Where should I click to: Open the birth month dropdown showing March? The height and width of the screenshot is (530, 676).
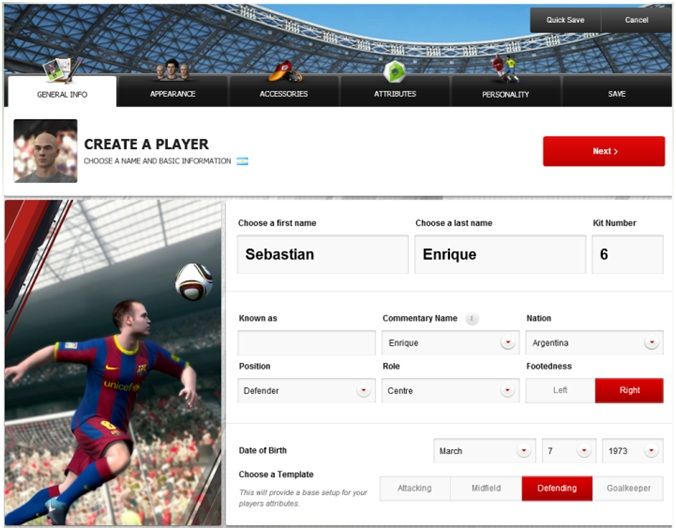[485, 451]
